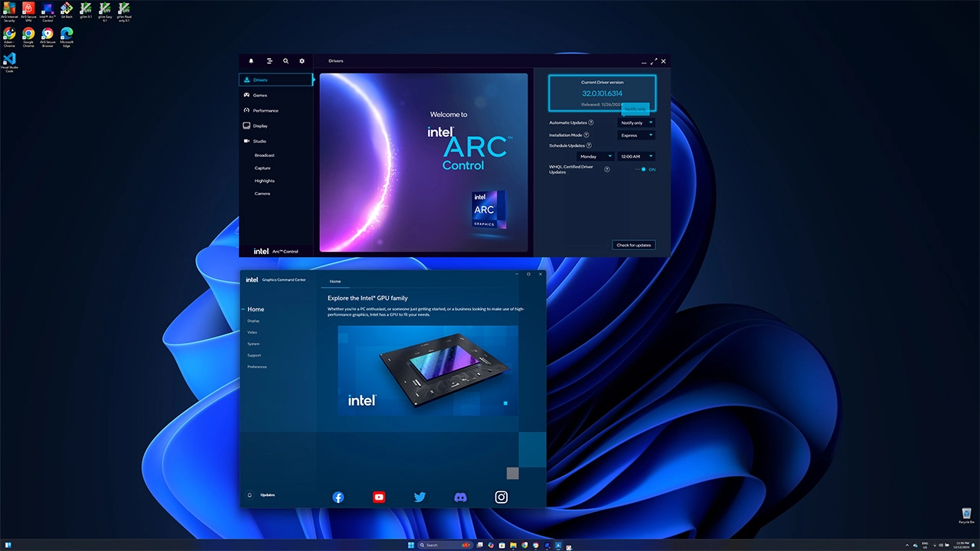Click help icon next to WHQL Certified Driver
The image size is (980, 551).
click(x=607, y=169)
